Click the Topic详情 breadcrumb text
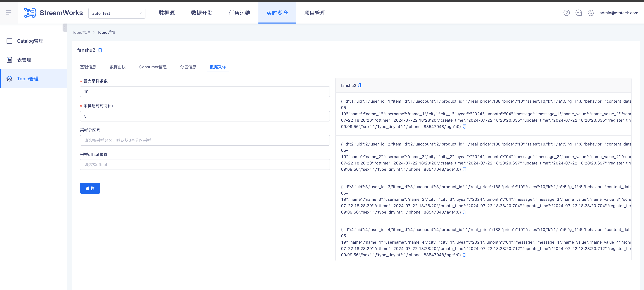 coord(106,32)
